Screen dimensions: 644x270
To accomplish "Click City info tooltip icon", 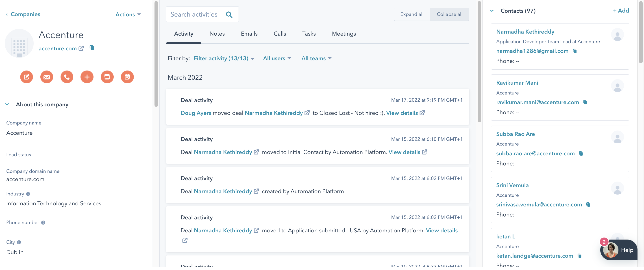I will tap(19, 242).
